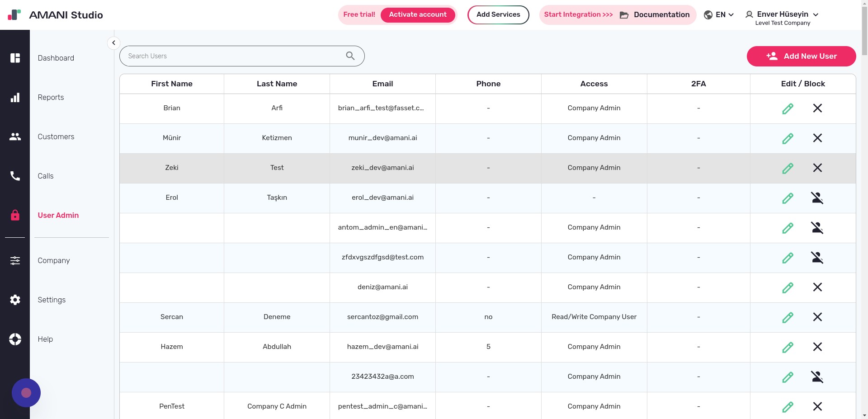Click the Company sliders icon
Viewport: 868px width, 419px height.
[x=15, y=260]
